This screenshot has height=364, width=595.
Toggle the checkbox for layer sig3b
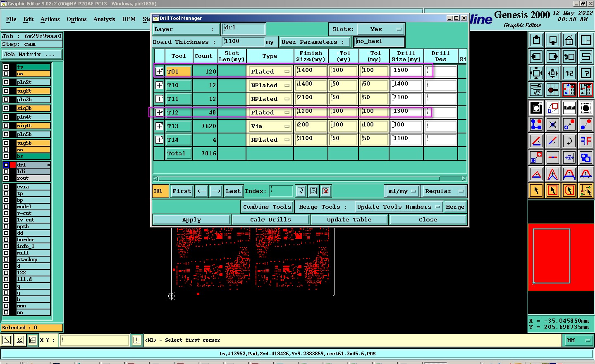point(6,108)
